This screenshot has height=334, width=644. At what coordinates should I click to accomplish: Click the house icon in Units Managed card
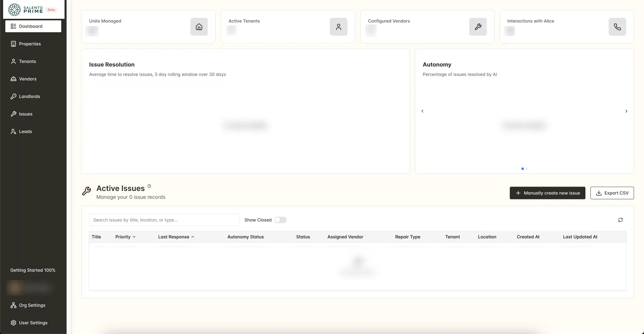pyautogui.click(x=199, y=27)
